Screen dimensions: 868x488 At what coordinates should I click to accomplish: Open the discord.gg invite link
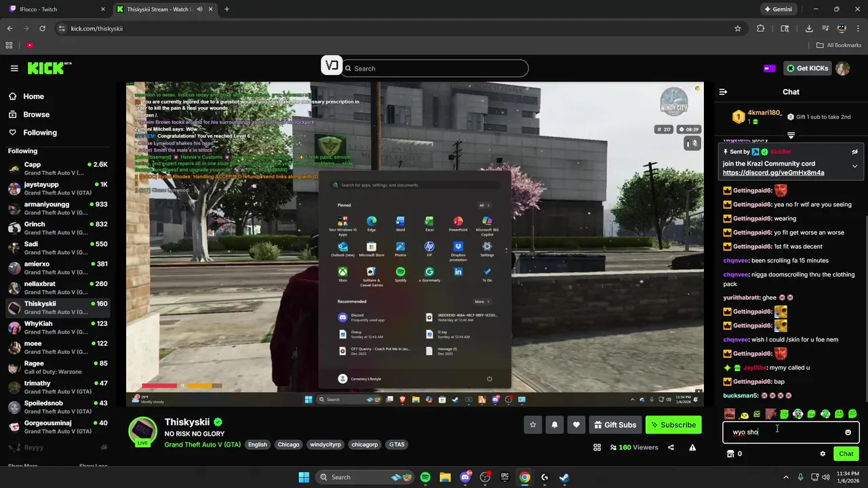pos(773,173)
